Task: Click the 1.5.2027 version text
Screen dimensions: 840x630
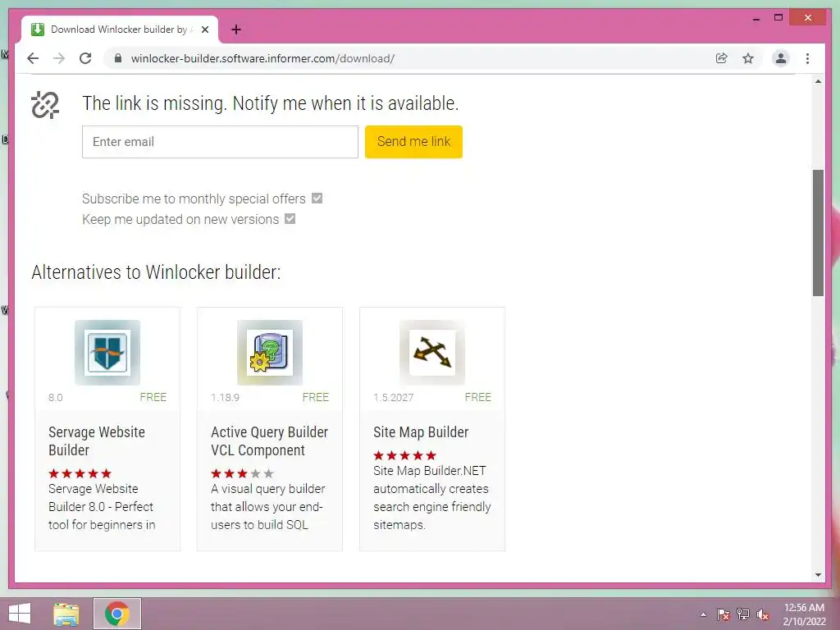Action: pos(393,398)
